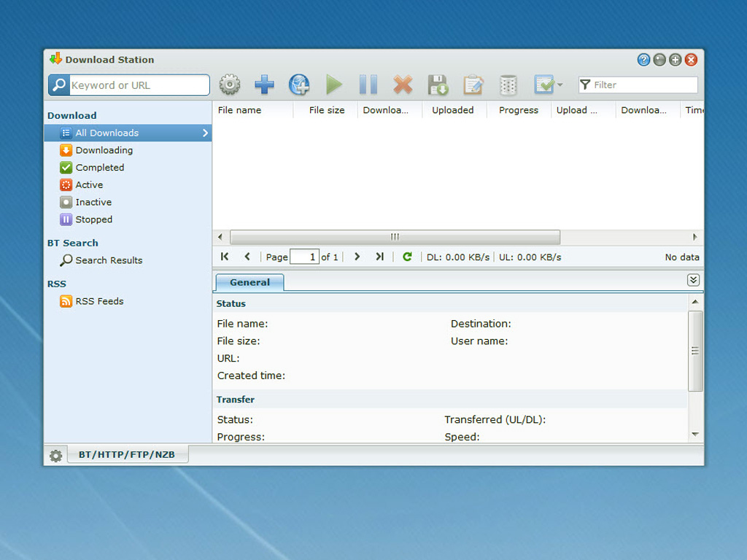The width and height of the screenshot is (747, 560).
Task: Click the page number input field
Action: point(304,257)
